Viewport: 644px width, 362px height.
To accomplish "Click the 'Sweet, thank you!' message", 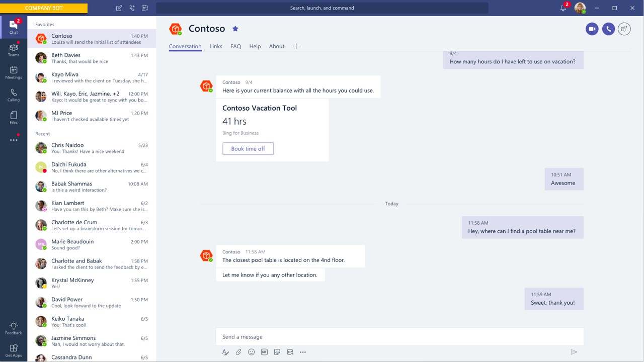I will [x=554, y=299].
